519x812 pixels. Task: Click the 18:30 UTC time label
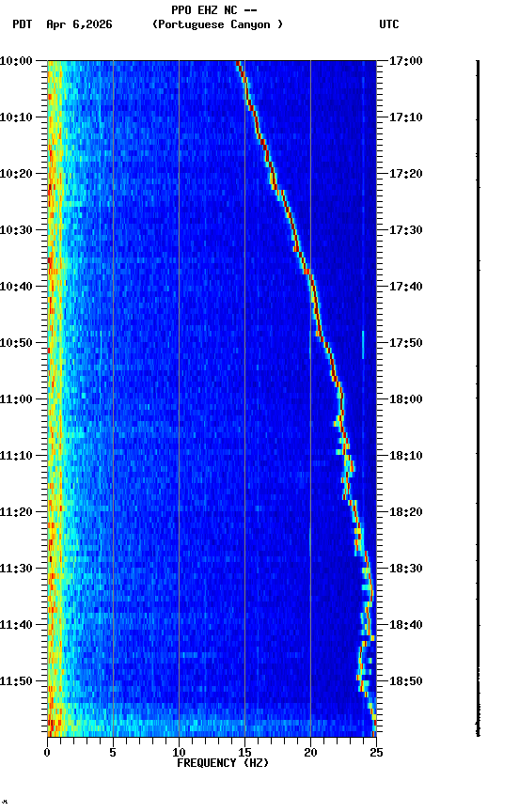[406, 570]
